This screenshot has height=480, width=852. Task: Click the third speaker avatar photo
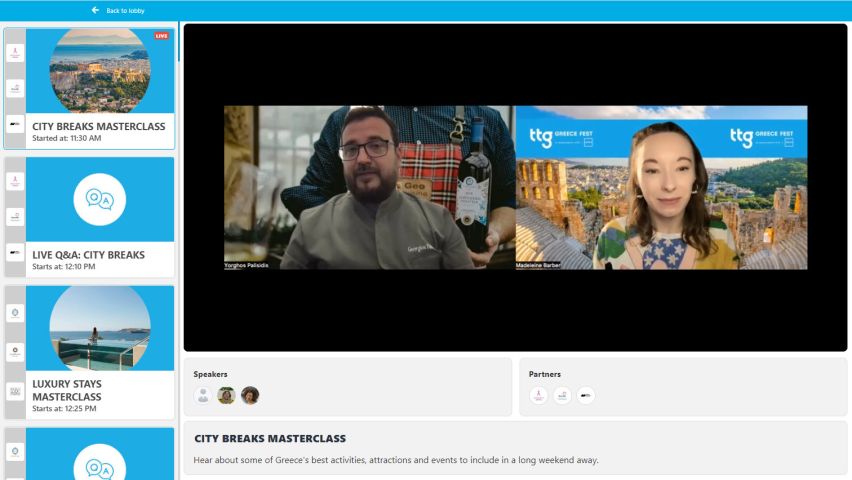250,395
